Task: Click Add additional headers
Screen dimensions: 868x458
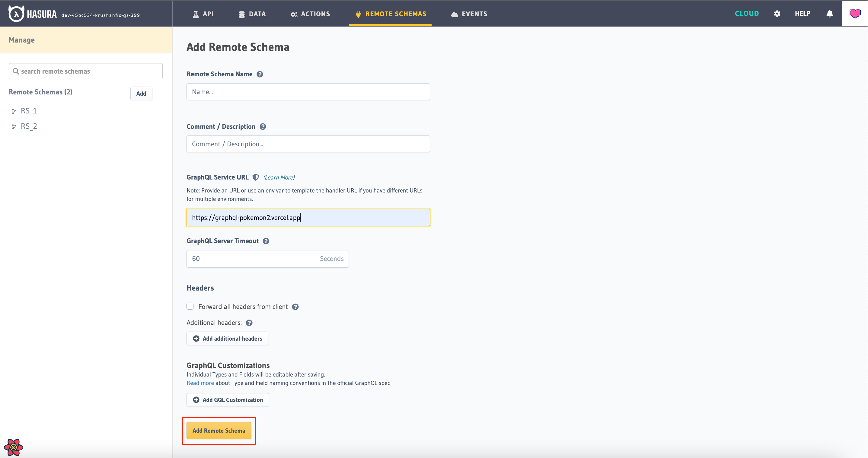Action: (227, 339)
